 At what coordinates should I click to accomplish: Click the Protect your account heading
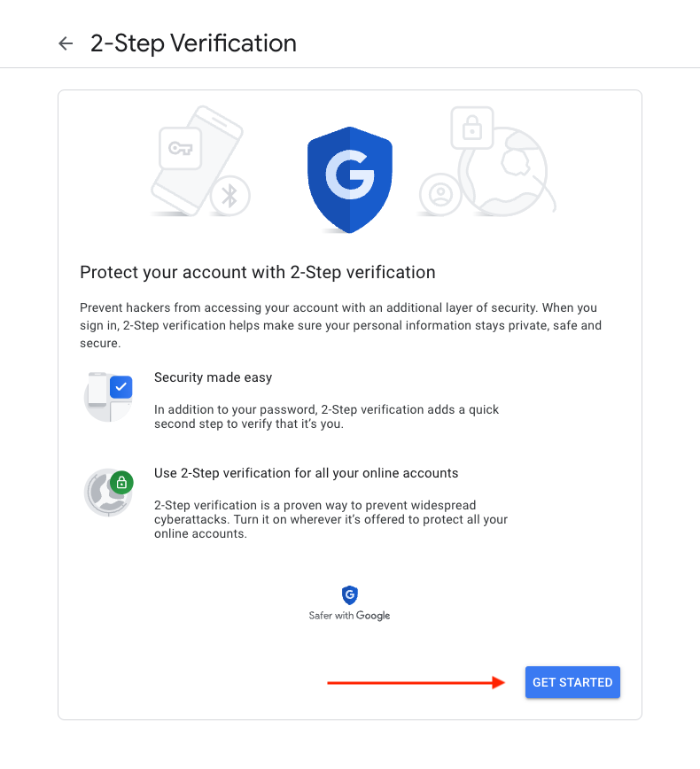(258, 272)
